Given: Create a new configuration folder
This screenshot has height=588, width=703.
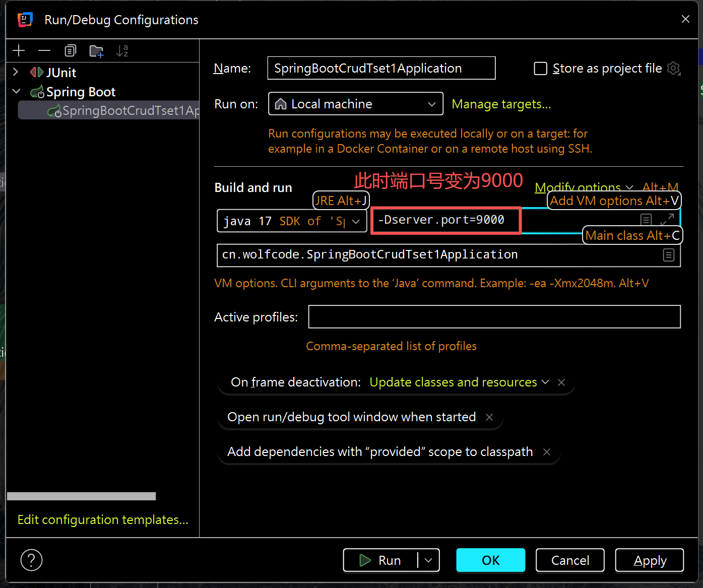Looking at the screenshot, I should pyautogui.click(x=96, y=50).
